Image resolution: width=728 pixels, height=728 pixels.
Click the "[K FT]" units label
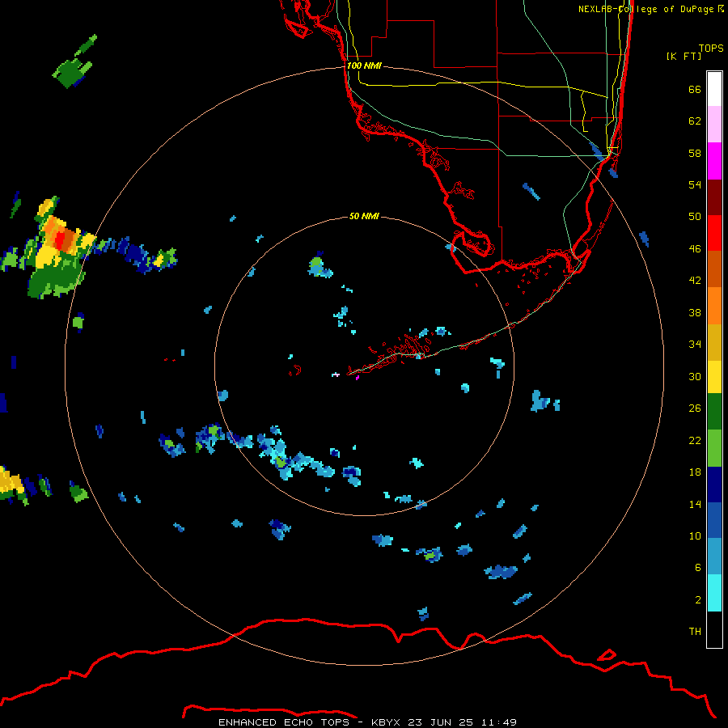684,57
